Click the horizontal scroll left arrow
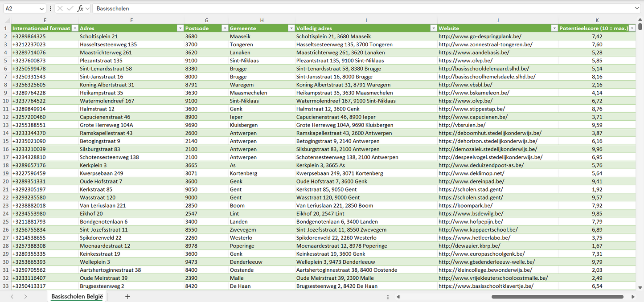The image size is (644, 302). pos(398,297)
